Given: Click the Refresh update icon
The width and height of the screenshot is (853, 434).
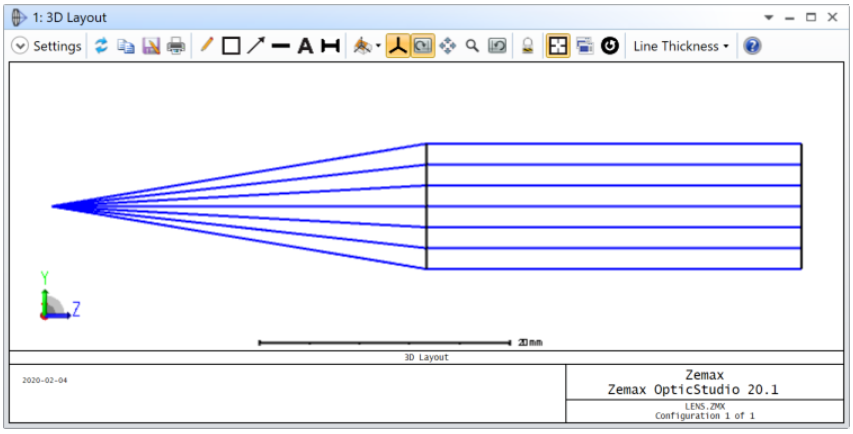Looking at the screenshot, I should [101, 46].
